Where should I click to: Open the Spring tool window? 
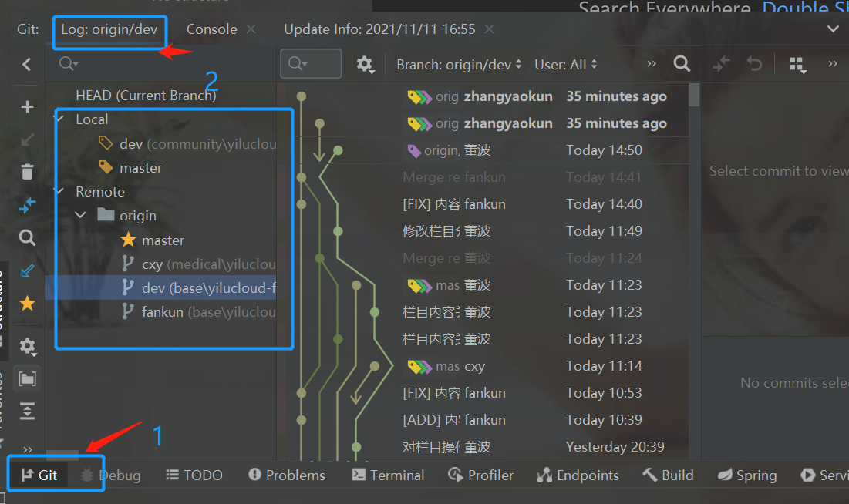[x=746, y=475]
